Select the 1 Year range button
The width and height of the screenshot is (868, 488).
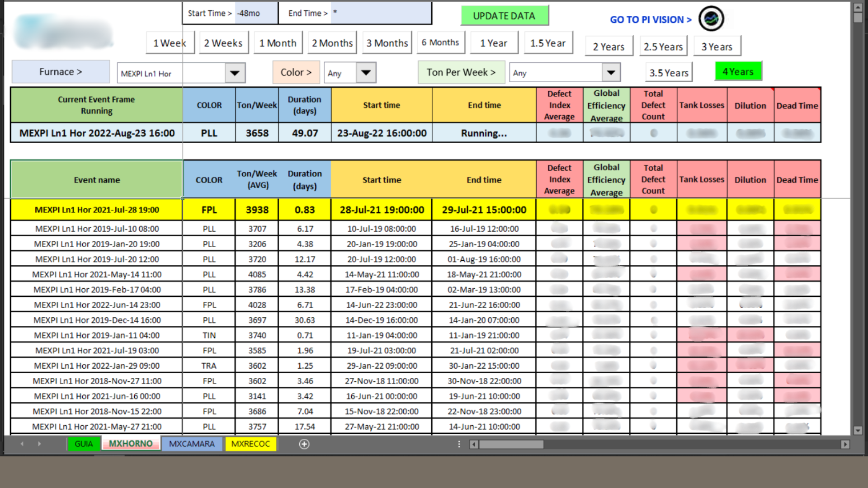click(x=494, y=43)
